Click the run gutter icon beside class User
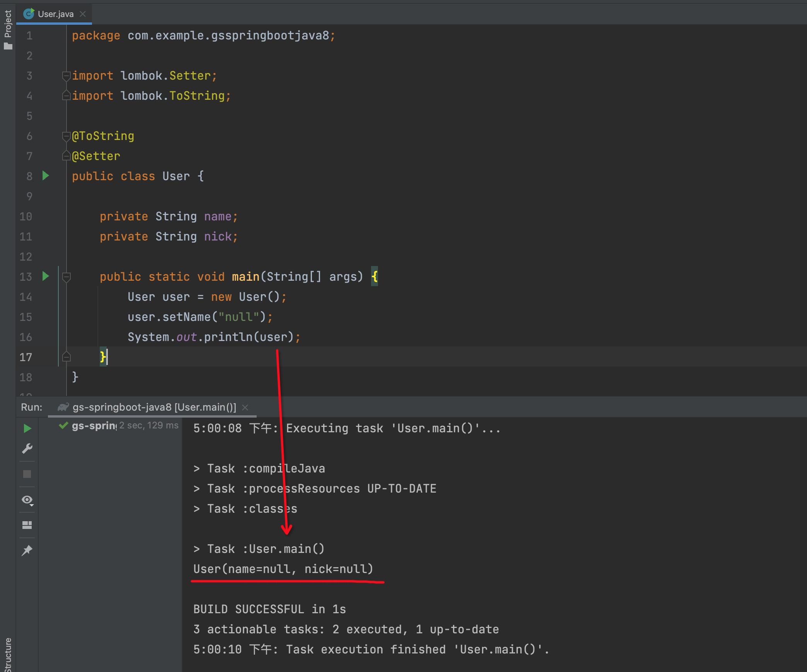Image resolution: width=807 pixels, height=672 pixels. [x=46, y=176]
